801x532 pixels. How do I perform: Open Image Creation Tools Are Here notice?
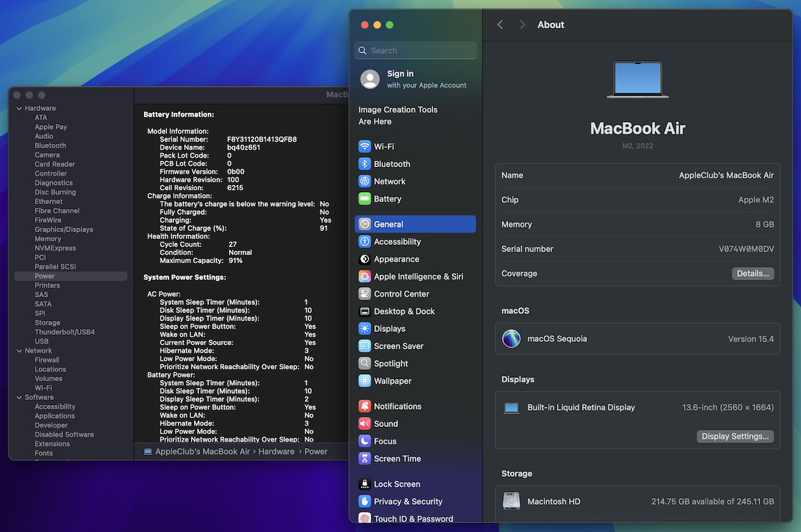(x=398, y=115)
